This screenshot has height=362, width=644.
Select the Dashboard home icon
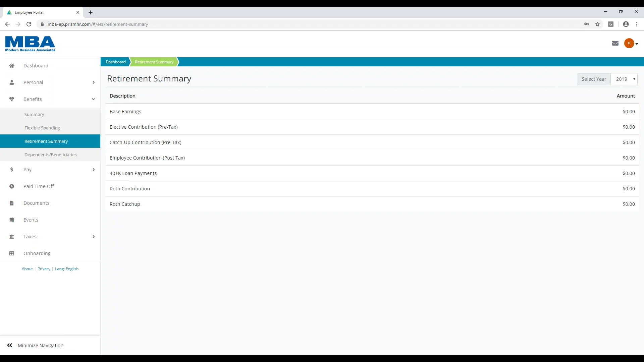pos(12,65)
